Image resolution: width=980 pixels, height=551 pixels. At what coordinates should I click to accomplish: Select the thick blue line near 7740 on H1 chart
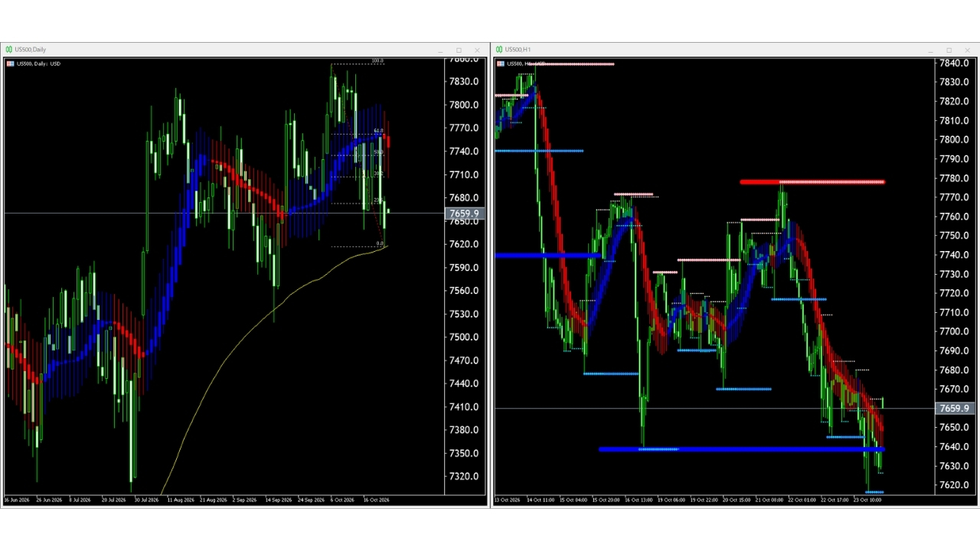547,255
